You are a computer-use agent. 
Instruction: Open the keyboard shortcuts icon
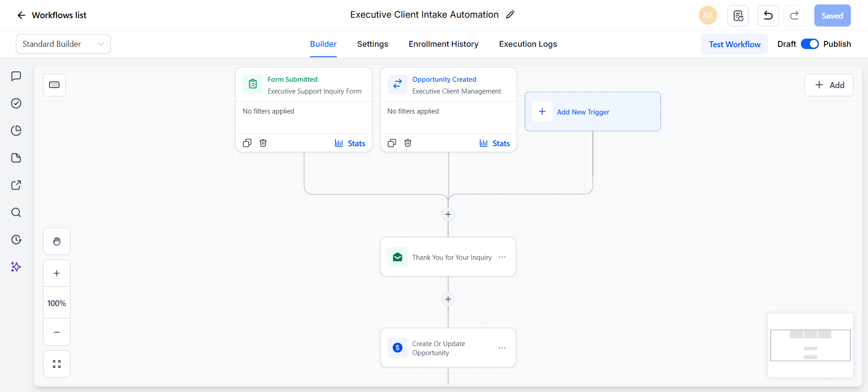click(54, 85)
